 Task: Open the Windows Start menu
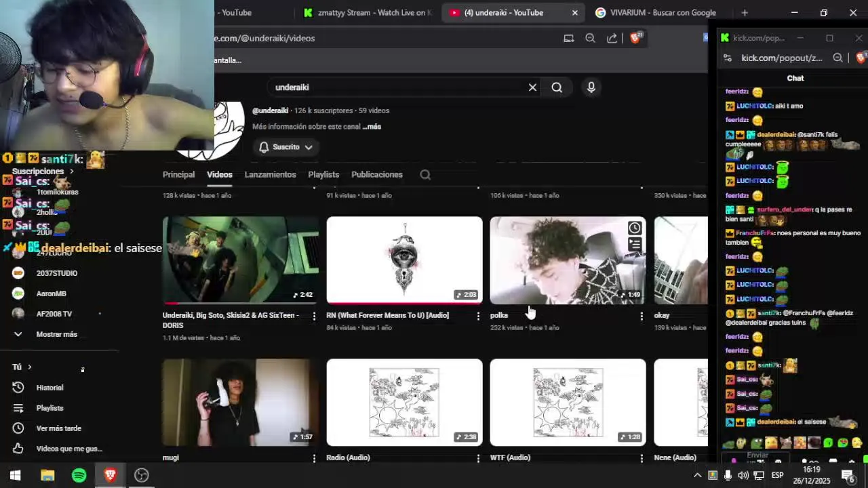[x=15, y=475]
